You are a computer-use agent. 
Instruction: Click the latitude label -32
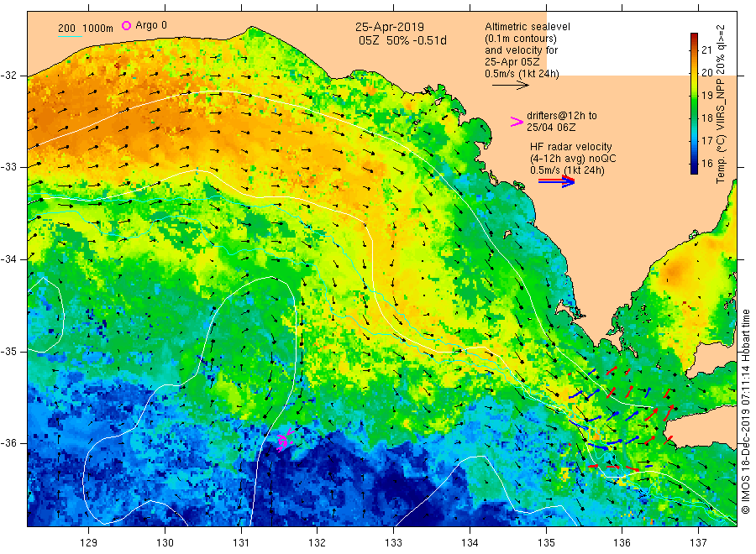(x=9, y=76)
